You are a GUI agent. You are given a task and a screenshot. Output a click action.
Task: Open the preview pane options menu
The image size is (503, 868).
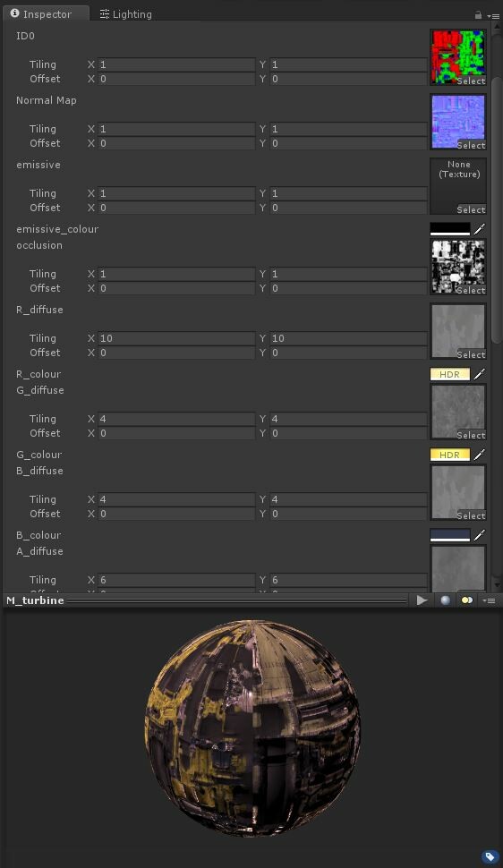pyautogui.click(x=490, y=600)
